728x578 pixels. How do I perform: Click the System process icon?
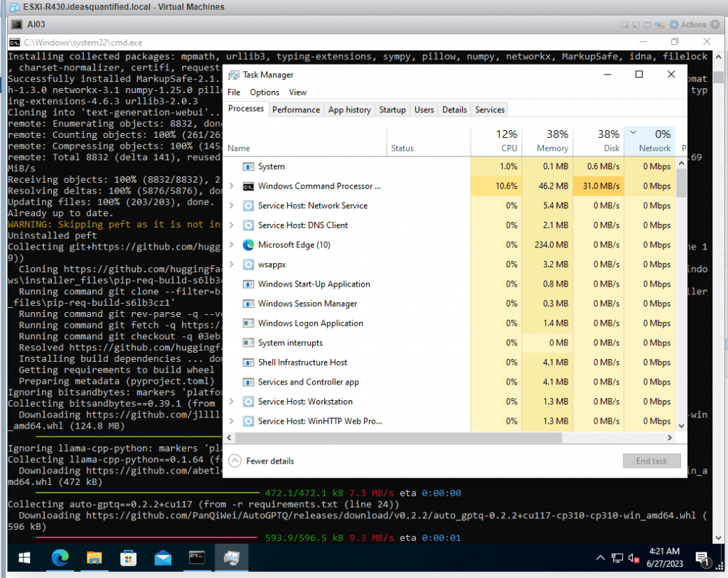pyautogui.click(x=248, y=166)
